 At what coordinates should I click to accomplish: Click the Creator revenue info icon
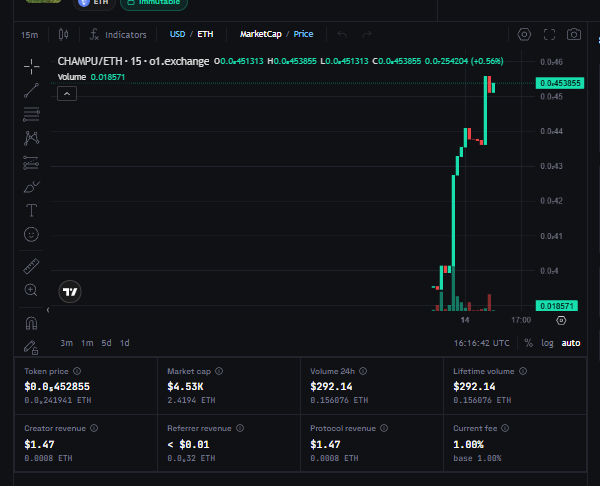(94, 428)
